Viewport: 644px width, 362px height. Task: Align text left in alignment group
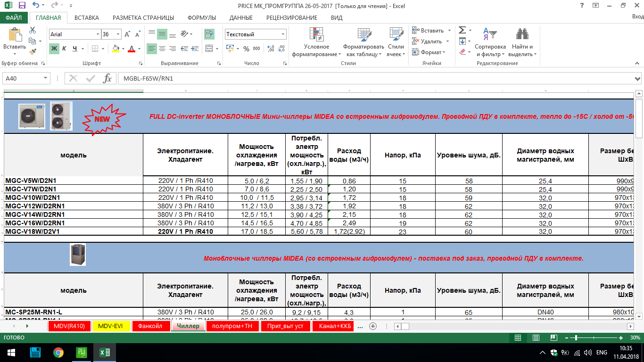point(151,49)
